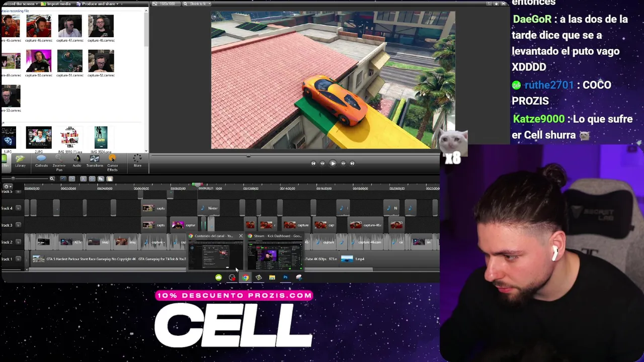Close the Contenido del canal preview window
The image size is (644, 362).
pyautogui.click(x=240, y=236)
